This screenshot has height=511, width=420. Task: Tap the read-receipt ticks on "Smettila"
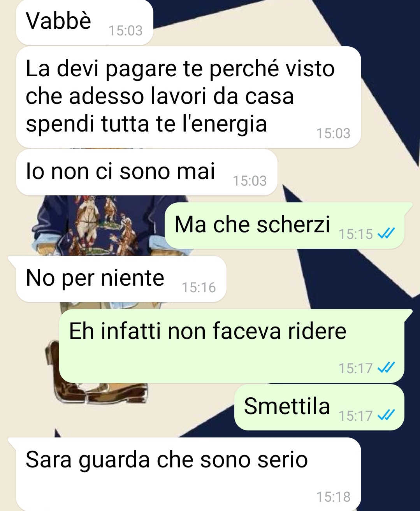(x=387, y=415)
